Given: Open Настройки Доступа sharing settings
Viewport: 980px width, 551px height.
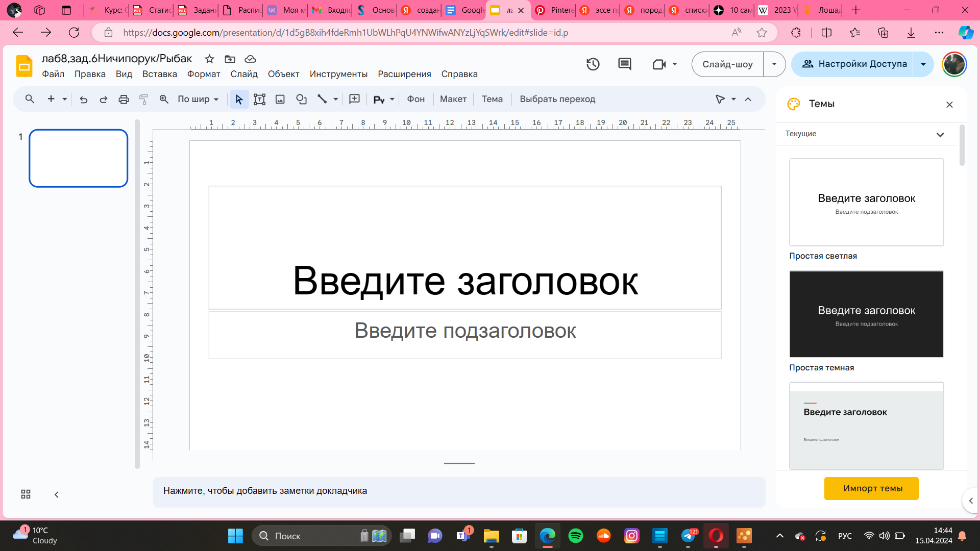Looking at the screenshot, I should (852, 64).
